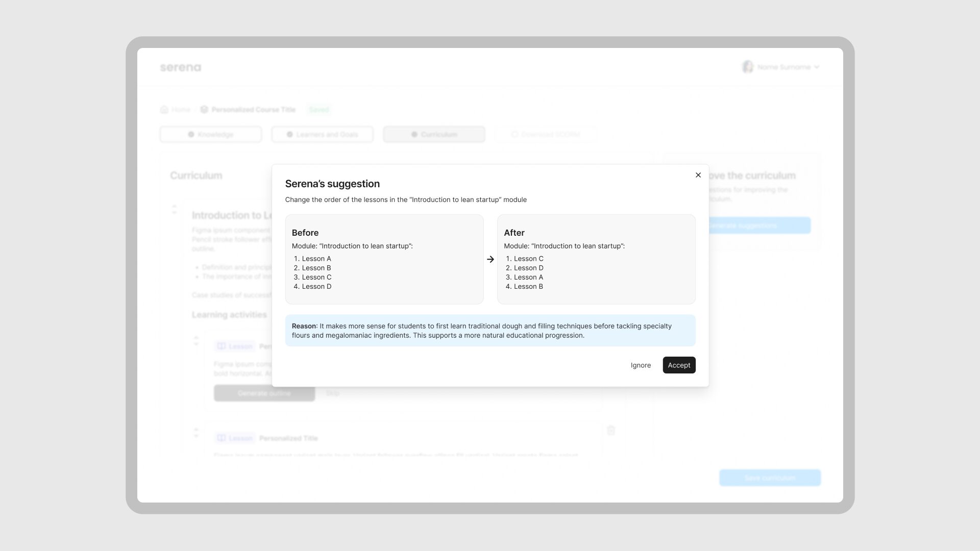Image resolution: width=980 pixels, height=551 pixels.
Task: Go to Home breadcrumb
Action: (181, 110)
